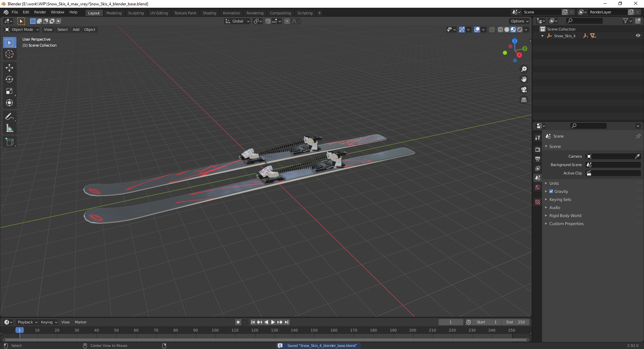Hide Snow_Skis_4 in the viewport
This screenshot has height=349, width=644.
click(638, 36)
